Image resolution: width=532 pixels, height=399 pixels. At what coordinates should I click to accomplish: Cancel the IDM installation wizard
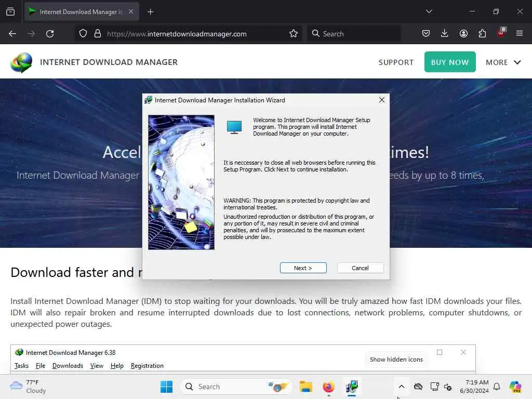[360, 268]
